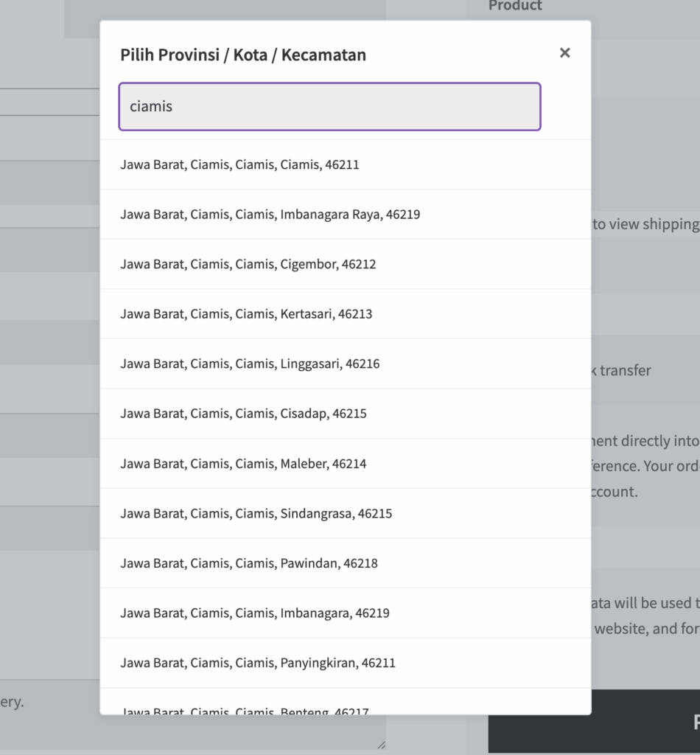Click the textarea resize handle behind the dialog

(381, 745)
